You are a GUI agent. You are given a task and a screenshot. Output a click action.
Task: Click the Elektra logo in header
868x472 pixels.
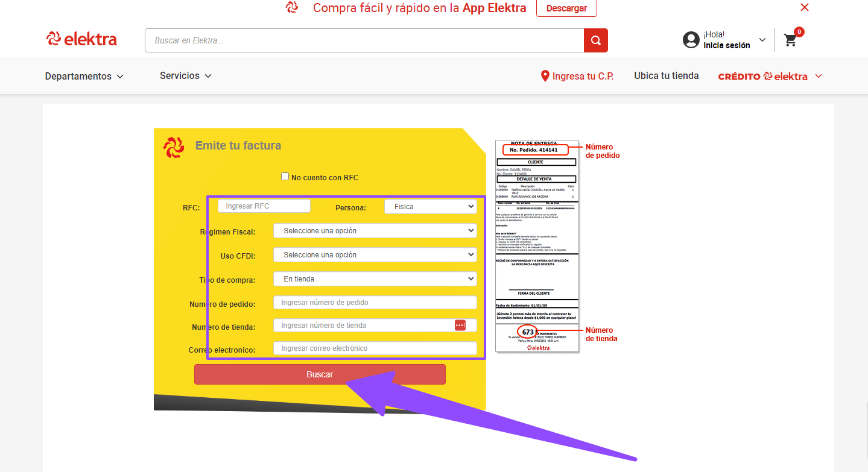tap(81, 39)
